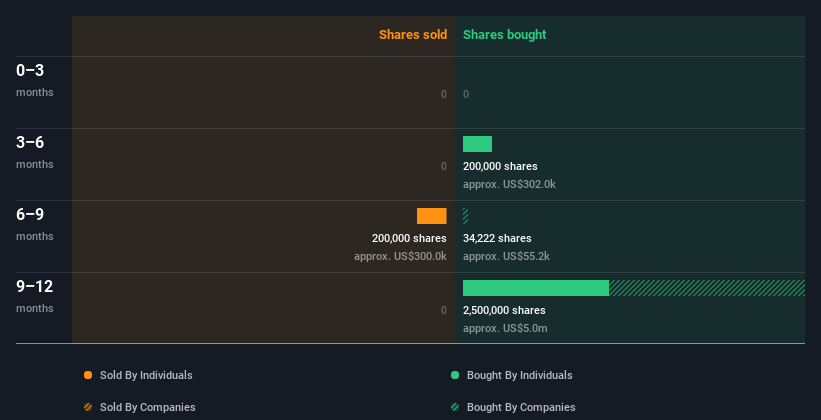This screenshot has width=821, height=420.
Task: Click the 2,500,000 shares text
Action: [504, 311]
